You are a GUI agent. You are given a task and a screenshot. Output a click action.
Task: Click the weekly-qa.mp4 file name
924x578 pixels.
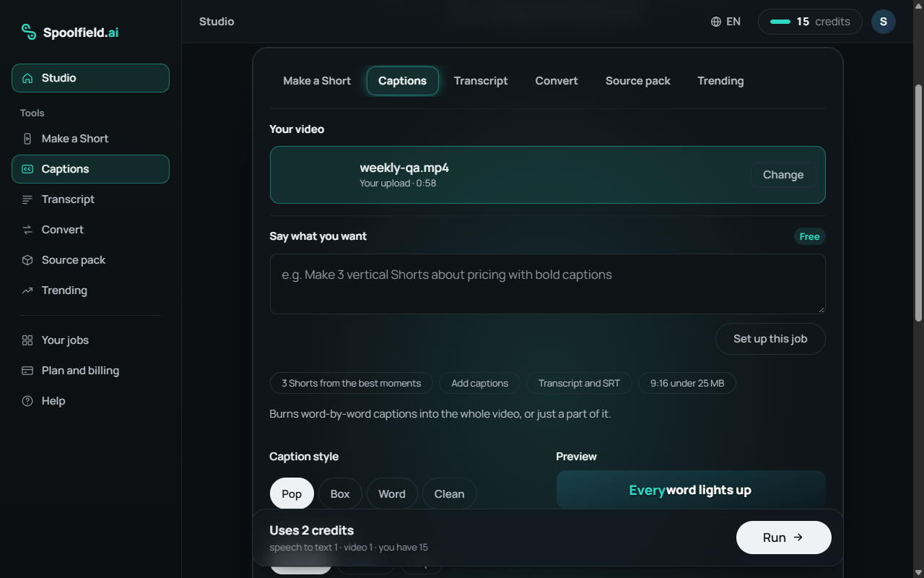pos(404,168)
